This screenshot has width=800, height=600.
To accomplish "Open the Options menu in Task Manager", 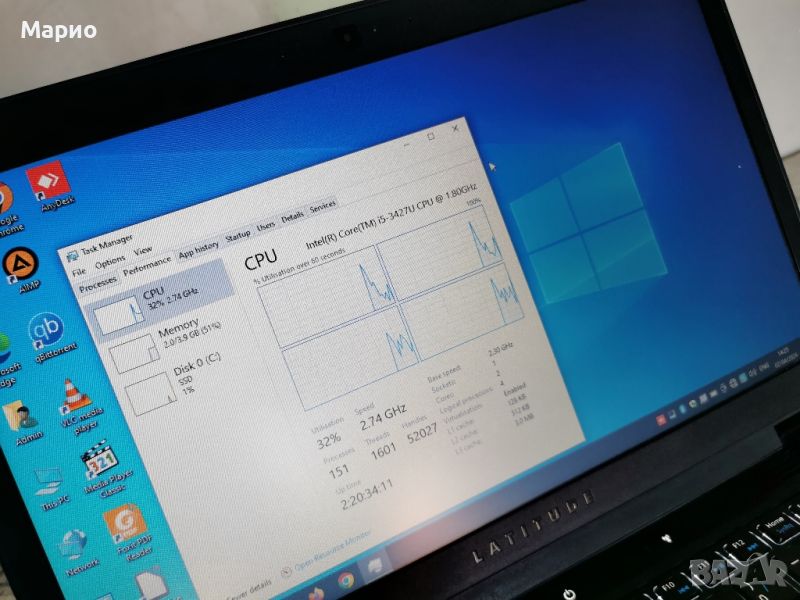I will [110, 262].
